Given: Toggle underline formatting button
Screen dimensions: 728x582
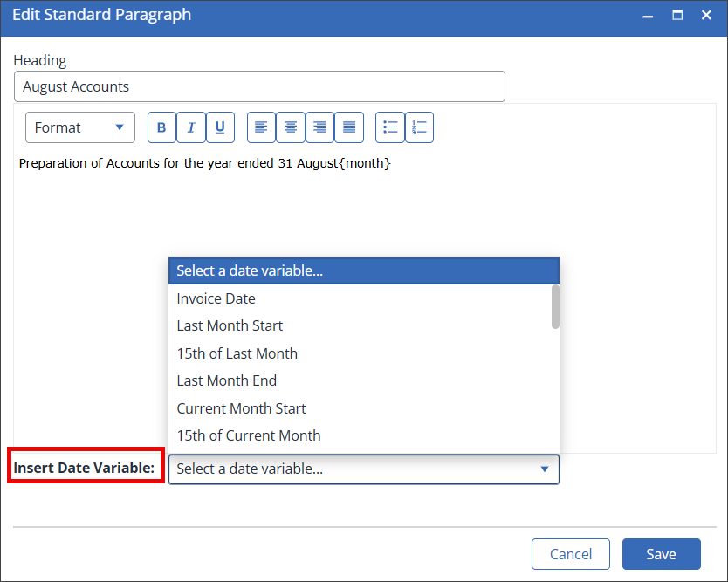Looking at the screenshot, I should 219,127.
